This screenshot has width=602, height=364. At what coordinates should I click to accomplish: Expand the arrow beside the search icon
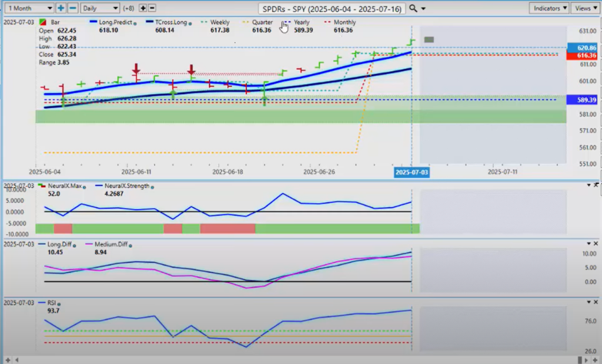point(423,9)
